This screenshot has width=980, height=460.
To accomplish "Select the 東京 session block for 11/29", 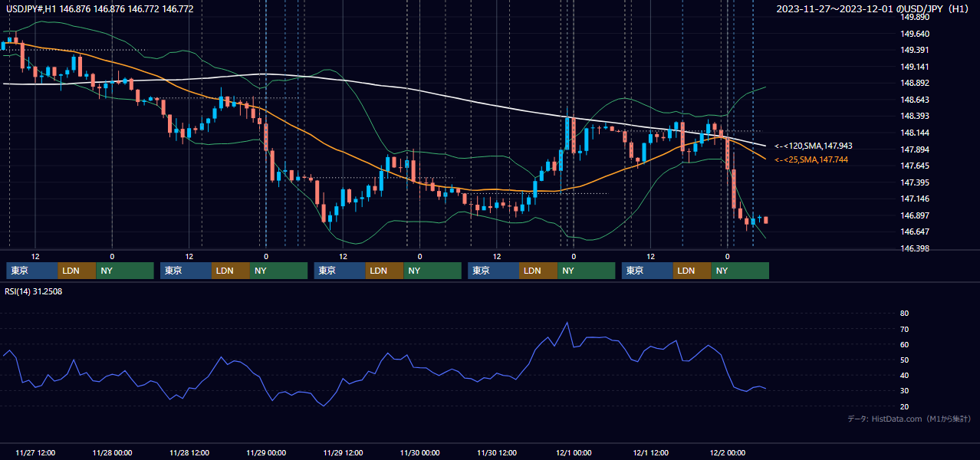I will click(x=340, y=271).
